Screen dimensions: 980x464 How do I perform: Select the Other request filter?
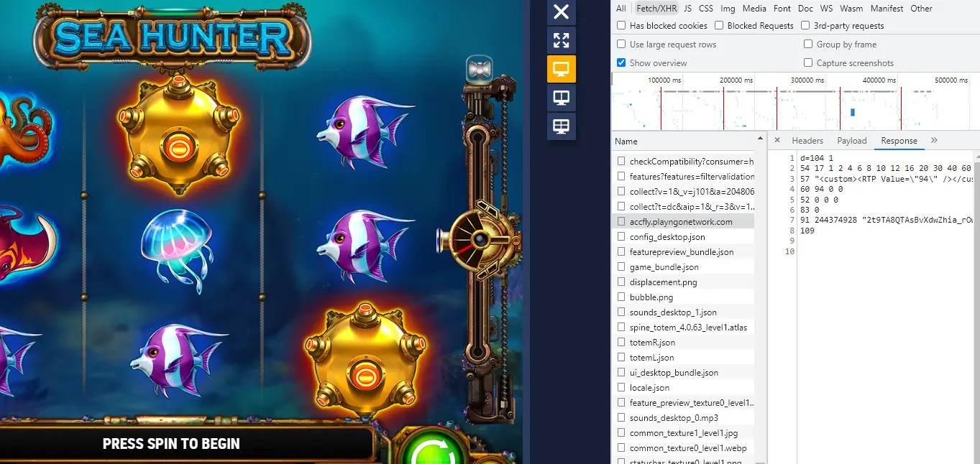tap(922, 9)
